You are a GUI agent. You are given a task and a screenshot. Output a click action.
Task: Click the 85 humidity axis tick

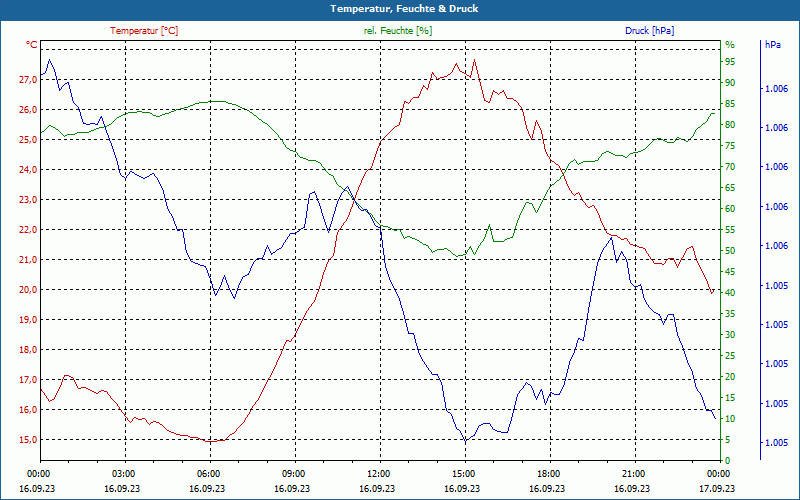tap(730, 104)
